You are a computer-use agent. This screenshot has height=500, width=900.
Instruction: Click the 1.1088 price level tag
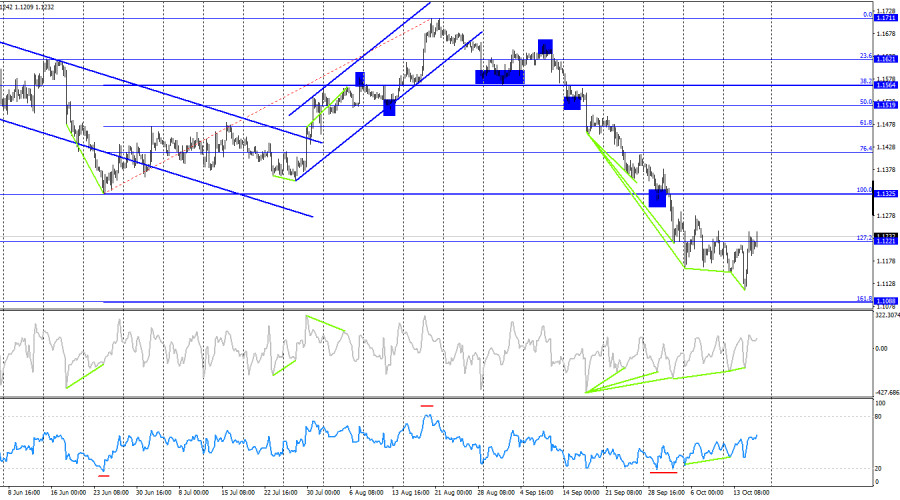(886, 301)
